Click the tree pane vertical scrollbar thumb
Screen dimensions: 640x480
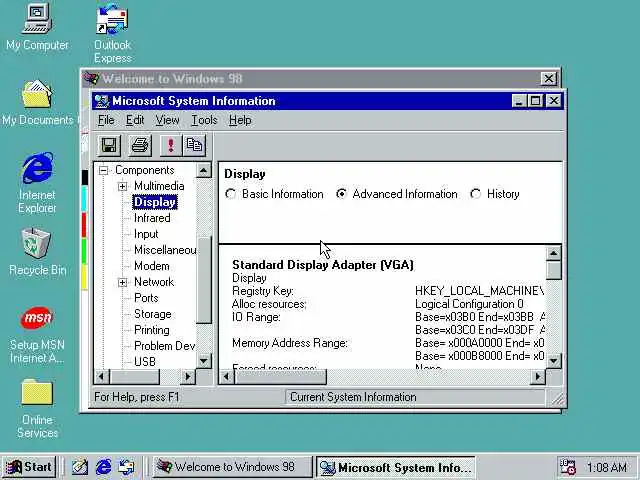tap(204, 280)
